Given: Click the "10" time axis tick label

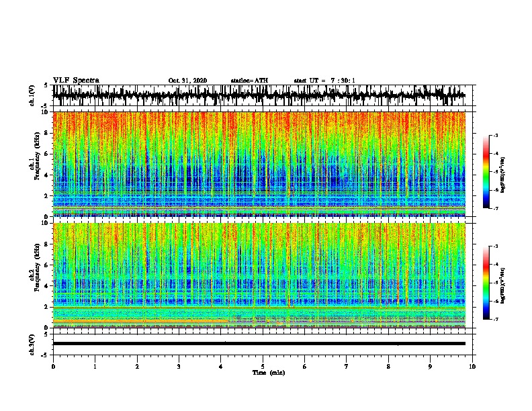Looking at the screenshot, I should point(472,366).
